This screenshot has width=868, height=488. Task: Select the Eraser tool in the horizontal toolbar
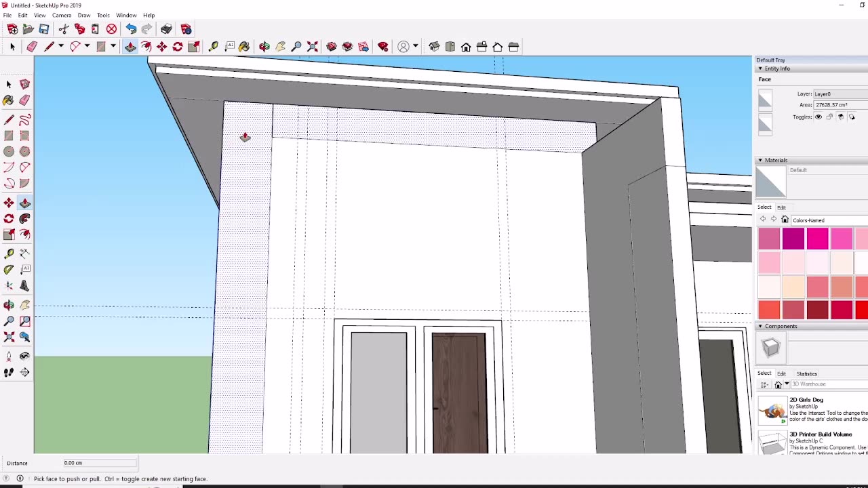(x=31, y=47)
